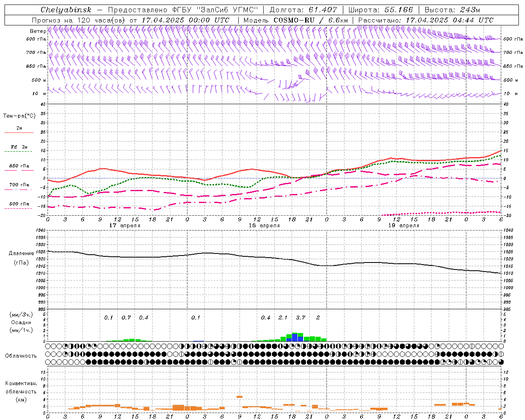Select the 'Предоставлено ФГБУ "ЗапСиб УГМС"' text
The image size is (525, 420).
[182, 10]
